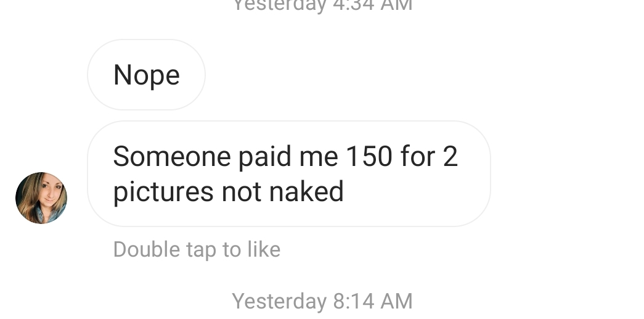Click "8:14 AM" in the lower timestamp
This screenshot has height=319, width=644.
372,301
